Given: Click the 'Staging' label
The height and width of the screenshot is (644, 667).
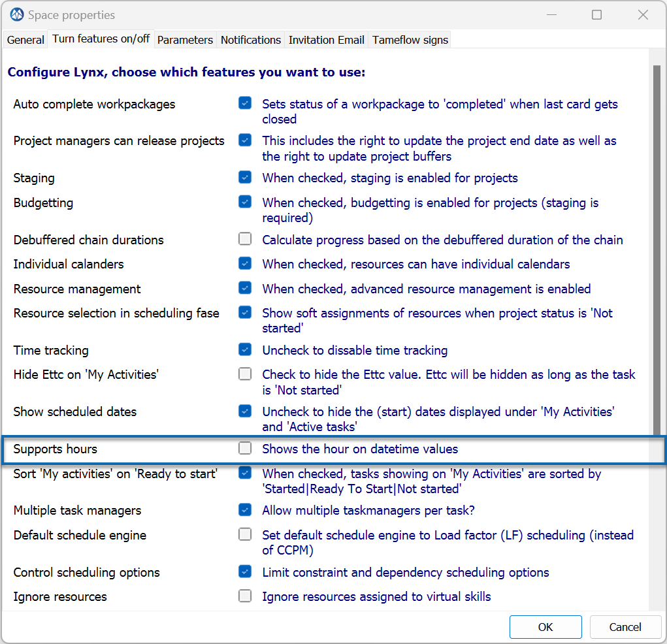Looking at the screenshot, I should [34, 178].
